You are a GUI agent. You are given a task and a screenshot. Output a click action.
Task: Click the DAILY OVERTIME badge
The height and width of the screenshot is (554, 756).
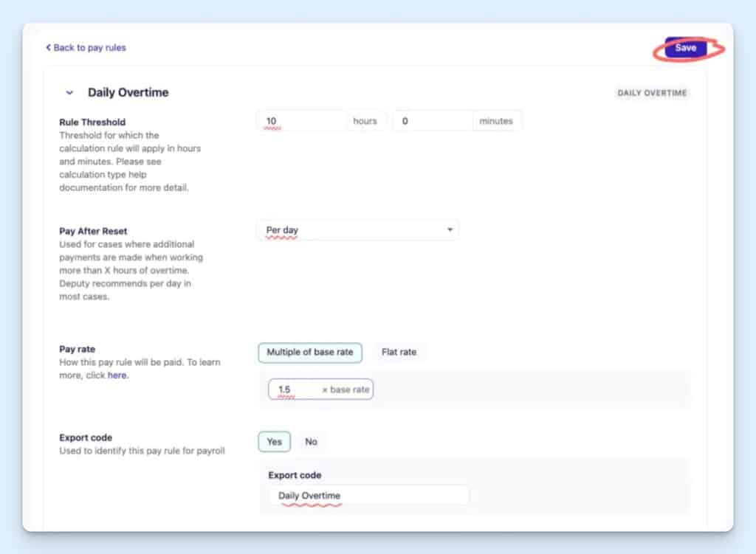tap(652, 92)
